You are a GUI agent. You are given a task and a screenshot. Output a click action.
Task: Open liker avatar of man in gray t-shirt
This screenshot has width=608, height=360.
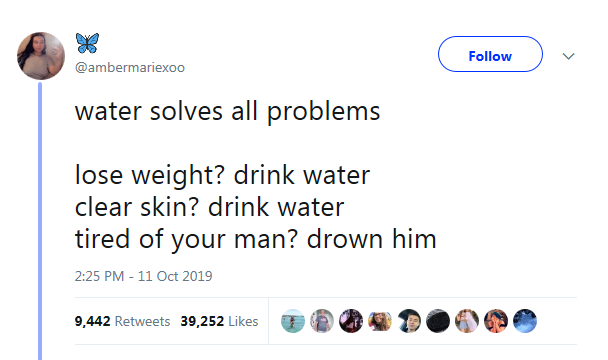[322, 321]
